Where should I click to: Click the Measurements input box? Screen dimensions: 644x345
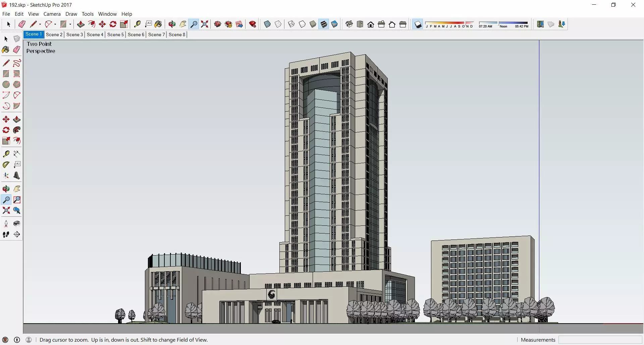[x=600, y=340]
